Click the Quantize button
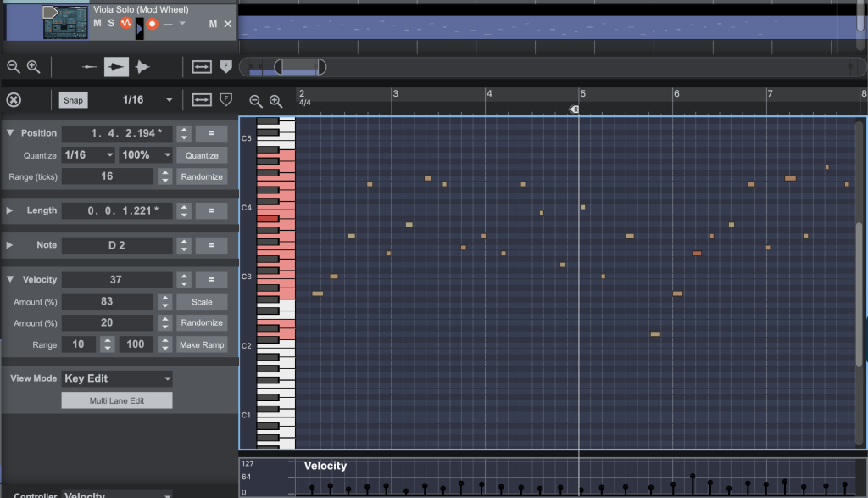 click(x=202, y=155)
